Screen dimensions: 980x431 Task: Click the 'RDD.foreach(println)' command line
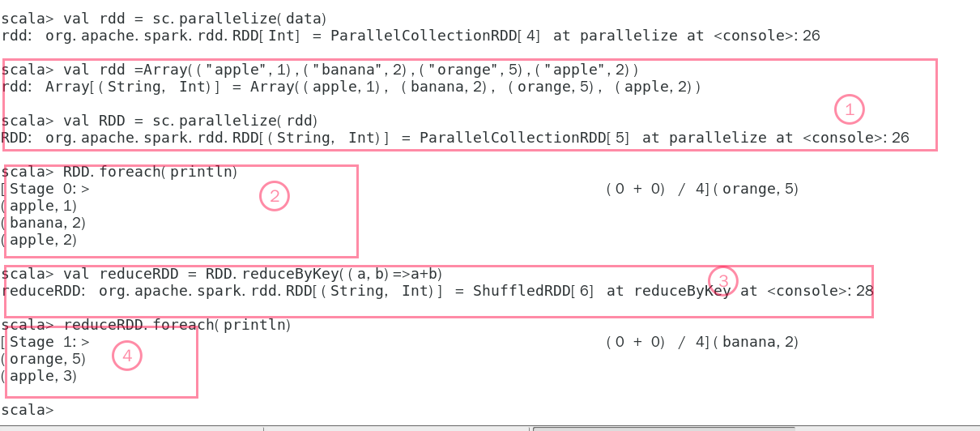120,172
